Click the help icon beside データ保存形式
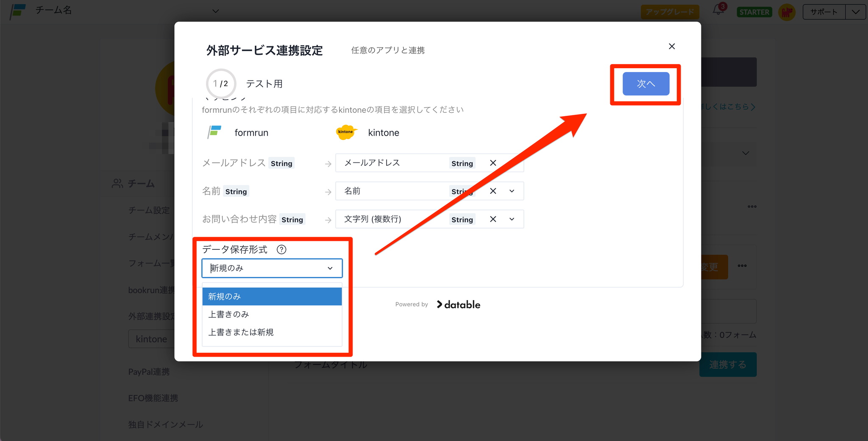Image resolution: width=868 pixels, height=441 pixels. [281, 249]
